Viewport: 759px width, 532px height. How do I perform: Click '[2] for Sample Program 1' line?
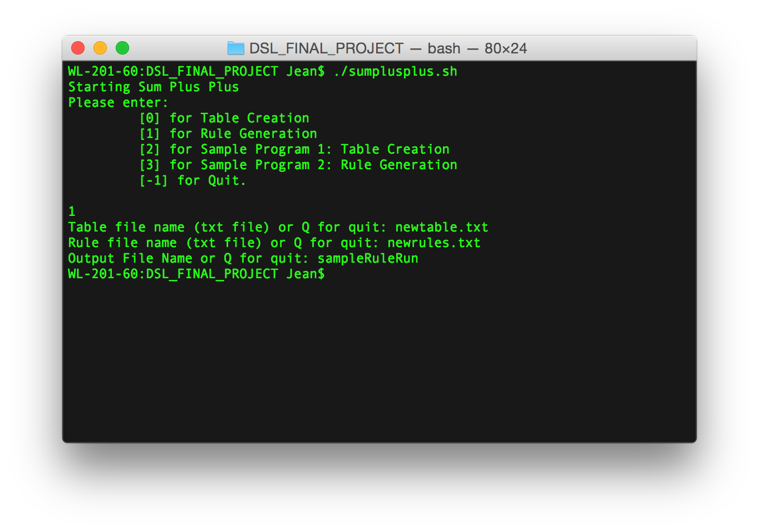coord(294,149)
